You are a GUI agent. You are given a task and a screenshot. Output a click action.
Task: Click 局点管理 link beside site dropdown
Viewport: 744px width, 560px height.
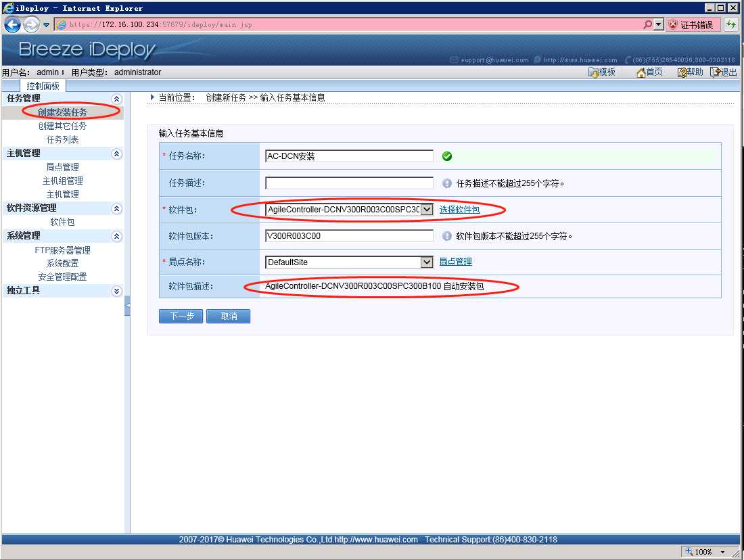pos(455,262)
